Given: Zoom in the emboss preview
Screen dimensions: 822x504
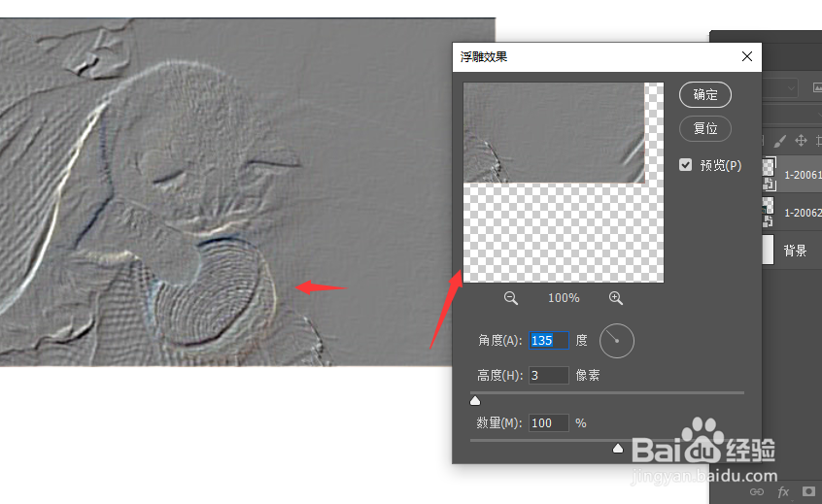Looking at the screenshot, I should point(615,298).
